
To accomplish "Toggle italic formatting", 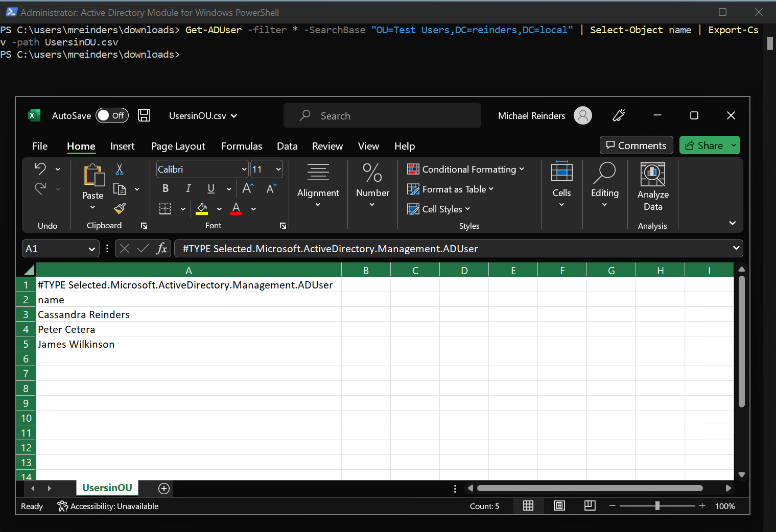I will [188, 188].
